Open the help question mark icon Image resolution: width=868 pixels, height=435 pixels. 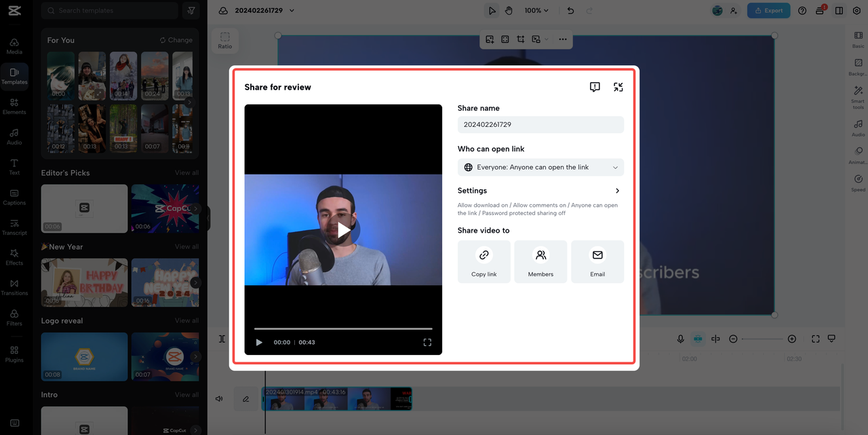(x=802, y=10)
